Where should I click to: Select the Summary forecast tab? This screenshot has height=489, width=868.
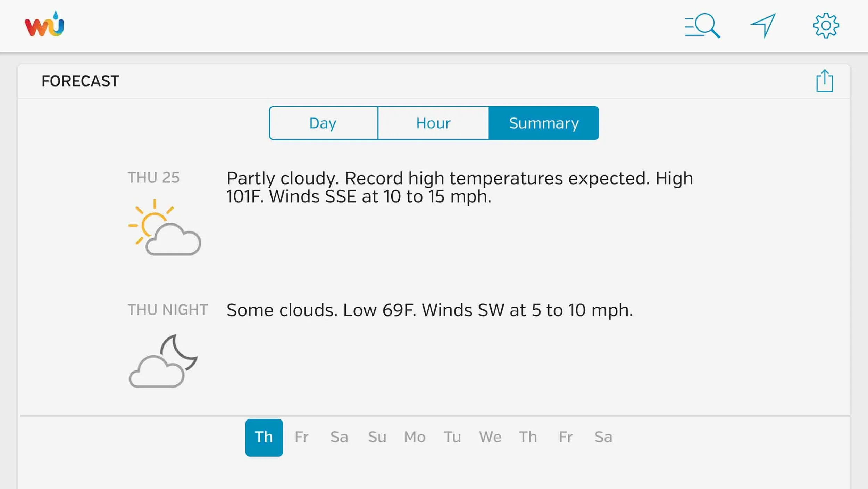[x=543, y=123]
